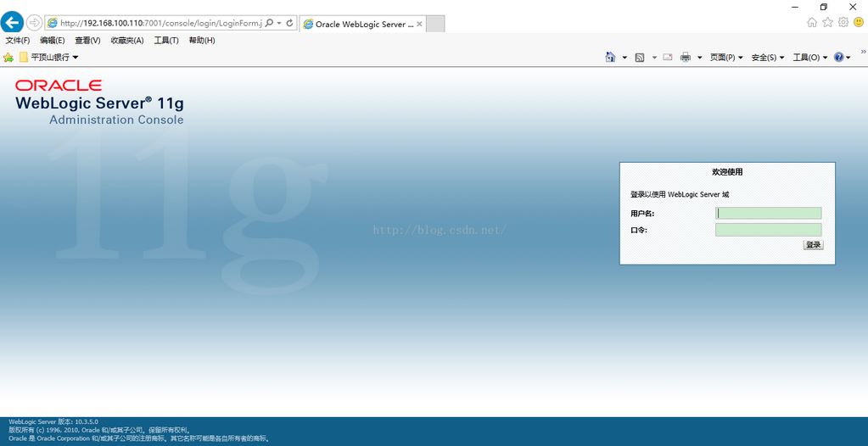Open the 页面(P) dropdown menu
Viewport: 868px width, 446px height.
click(x=726, y=58)
